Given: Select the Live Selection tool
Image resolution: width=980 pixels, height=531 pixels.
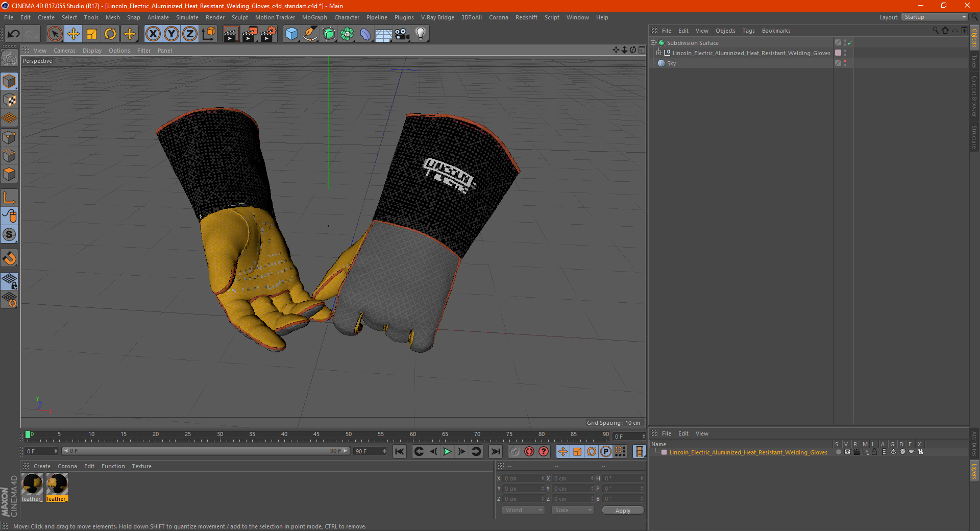Looking at the screenshot, I should click(x=55, y=34).
